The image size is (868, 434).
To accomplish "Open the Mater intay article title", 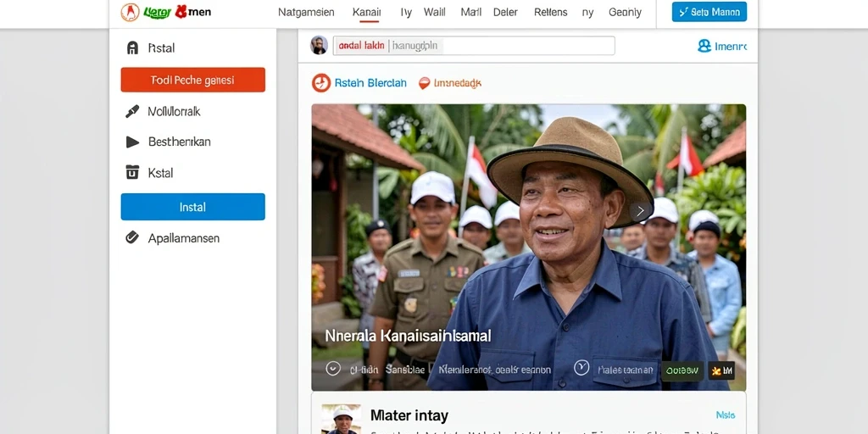I will click(409, 415).
